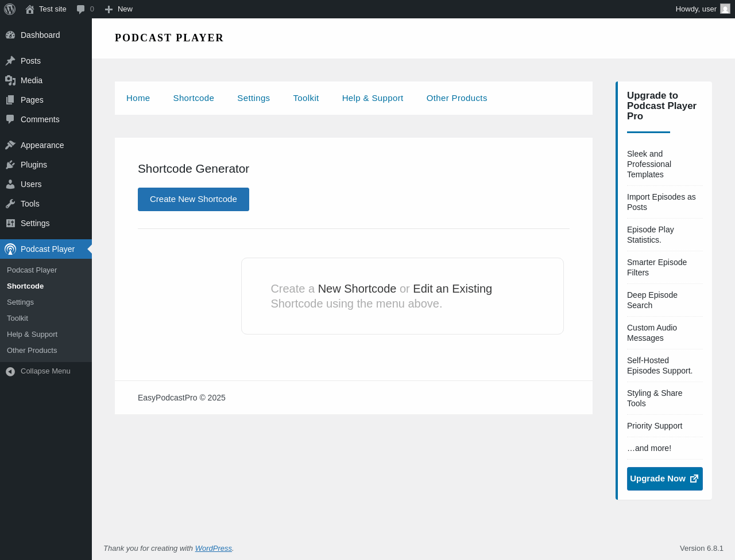Go to the Toolkit tab

pyautogui.click(x=306, y=98)
